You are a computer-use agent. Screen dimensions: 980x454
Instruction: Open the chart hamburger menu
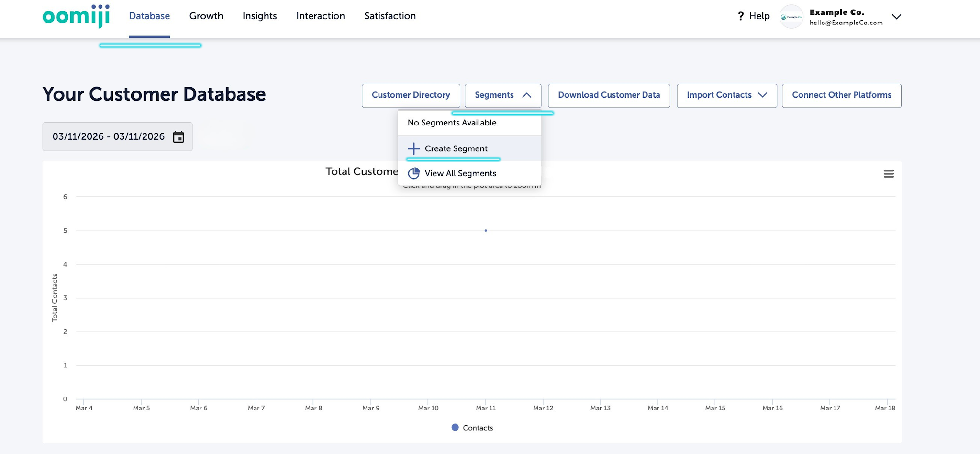click(x=889, y=174)
